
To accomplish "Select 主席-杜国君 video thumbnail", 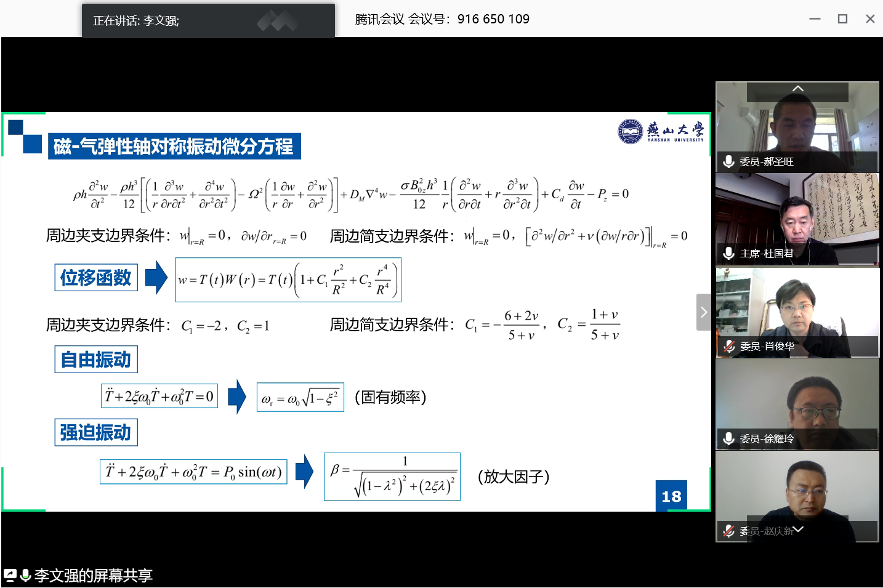I will (797, 219).
